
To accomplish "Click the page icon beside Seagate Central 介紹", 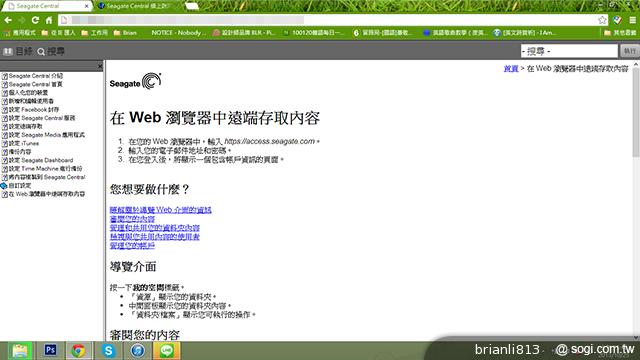I will 5,76.
